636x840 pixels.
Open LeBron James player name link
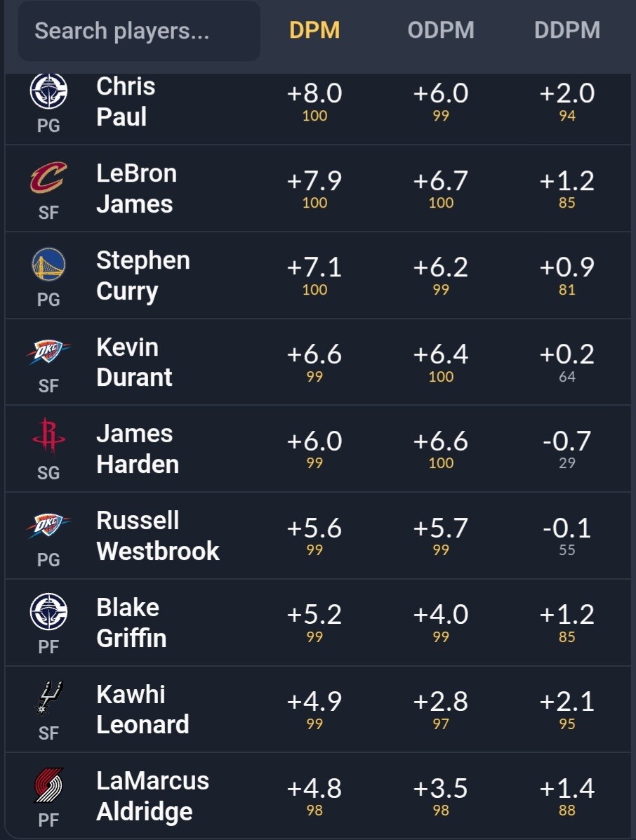137,189
